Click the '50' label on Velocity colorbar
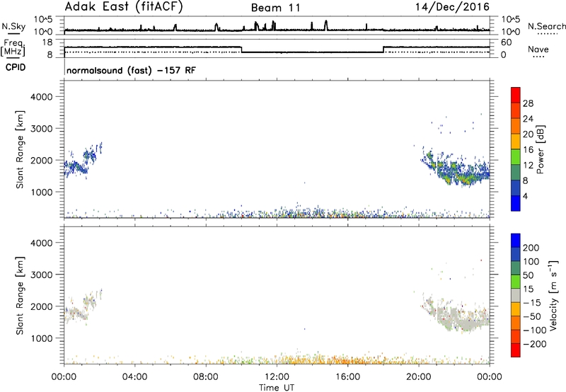The height and width of the screenshot is (392, 566). 528,275
